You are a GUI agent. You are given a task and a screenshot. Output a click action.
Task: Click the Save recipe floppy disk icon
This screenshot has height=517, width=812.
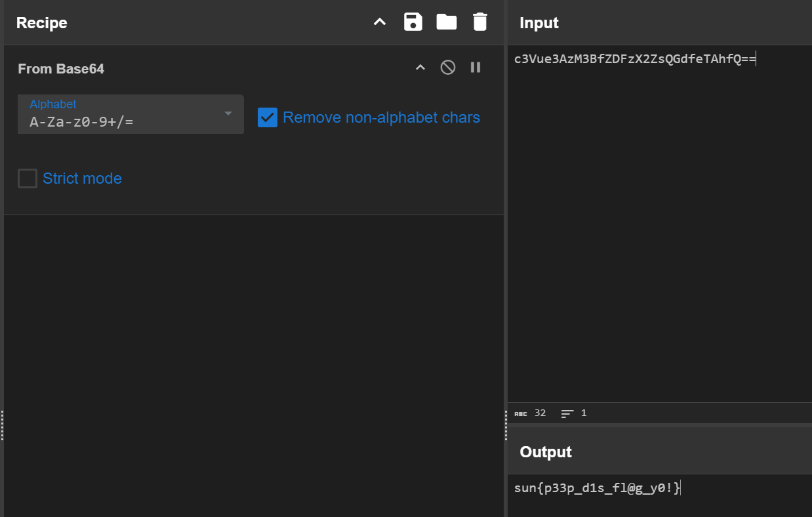(413, 22)
